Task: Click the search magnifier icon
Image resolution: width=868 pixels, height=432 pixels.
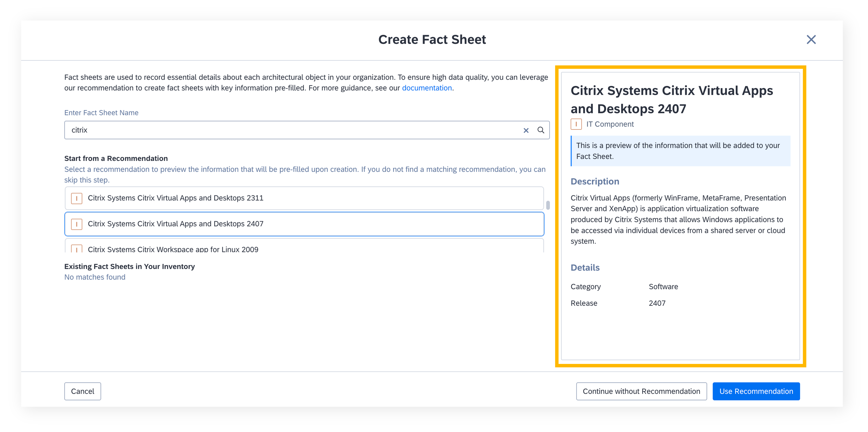Action: 541,130
